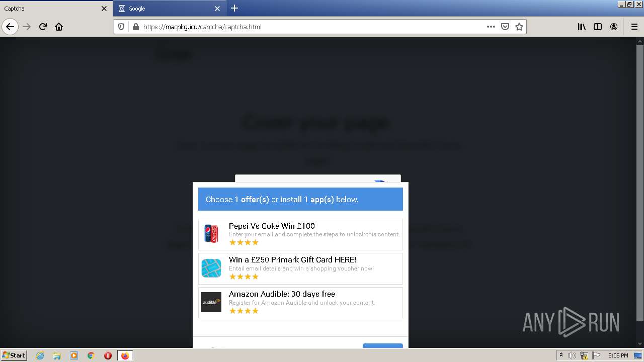Screen dimensions: 644x362
Task: Open the media player taskbar icon
Action: pyautogui.click(x=74, y=355)
